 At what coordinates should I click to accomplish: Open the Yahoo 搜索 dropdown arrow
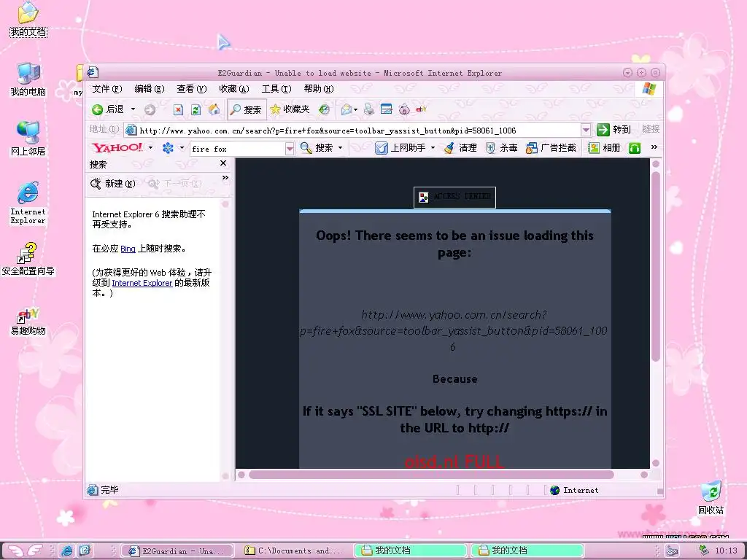(x=340, y=148)
